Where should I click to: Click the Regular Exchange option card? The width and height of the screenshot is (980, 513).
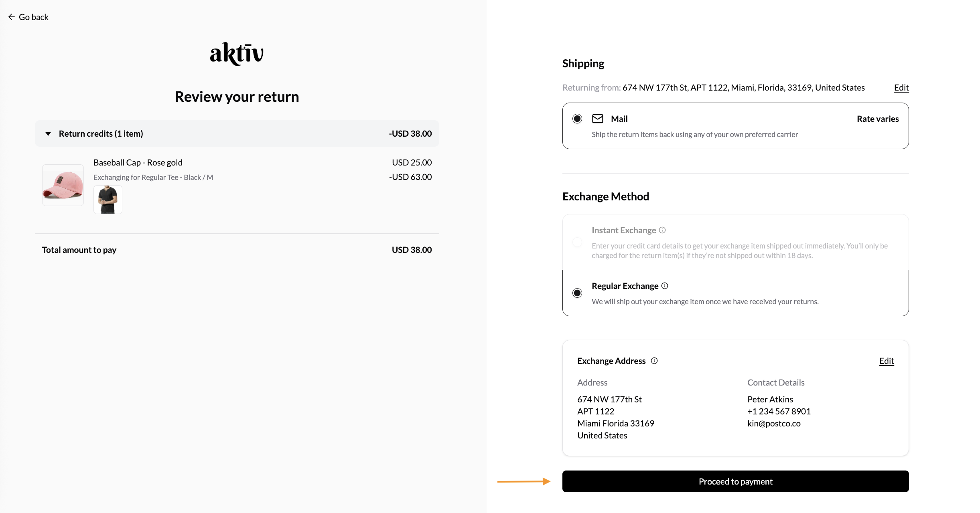[735, 293]
